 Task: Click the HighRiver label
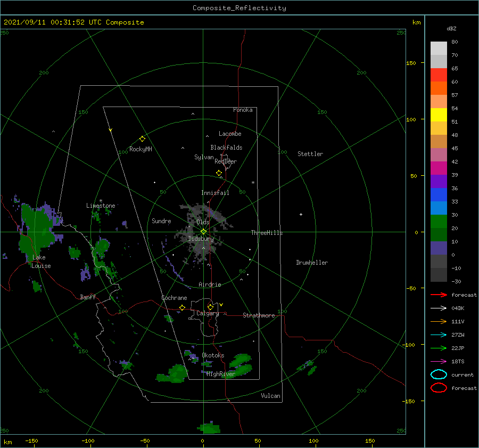tap(221, 374)
